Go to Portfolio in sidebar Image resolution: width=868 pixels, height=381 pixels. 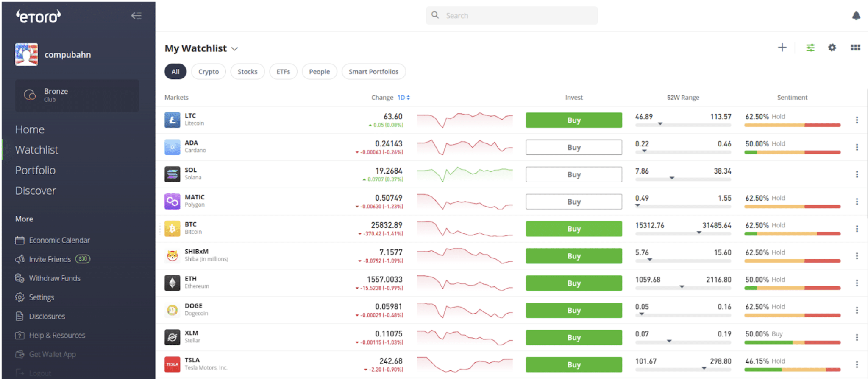coord(36,170)
